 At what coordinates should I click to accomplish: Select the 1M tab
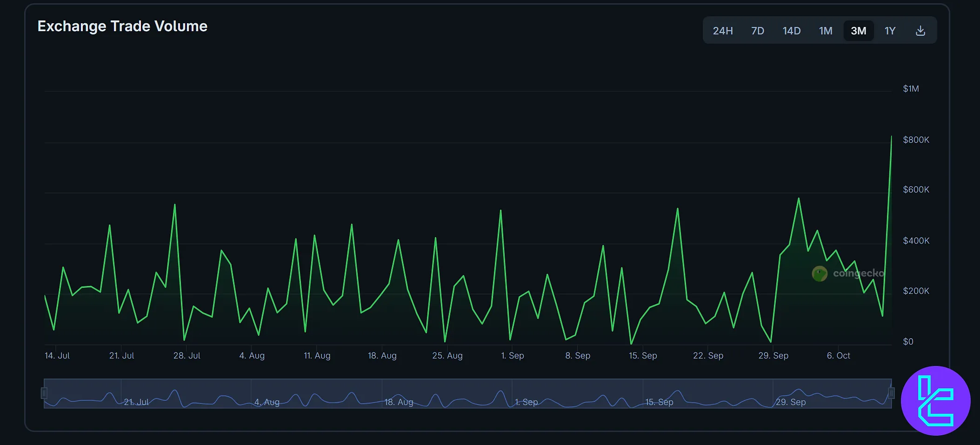[826, 30]
